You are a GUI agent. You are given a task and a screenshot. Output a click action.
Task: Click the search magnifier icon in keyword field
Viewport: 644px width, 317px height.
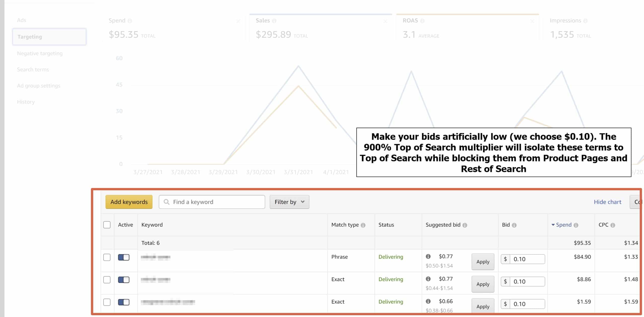pos(167,202)
